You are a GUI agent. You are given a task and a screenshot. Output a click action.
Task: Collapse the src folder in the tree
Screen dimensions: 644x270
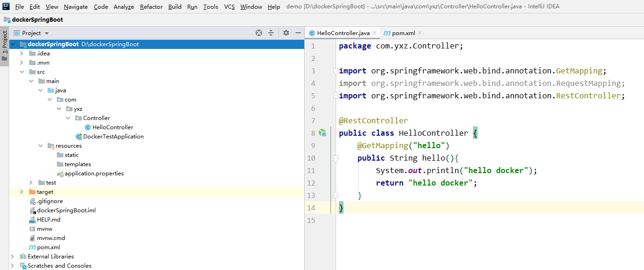pyautogui.click(x=22, y=72)
